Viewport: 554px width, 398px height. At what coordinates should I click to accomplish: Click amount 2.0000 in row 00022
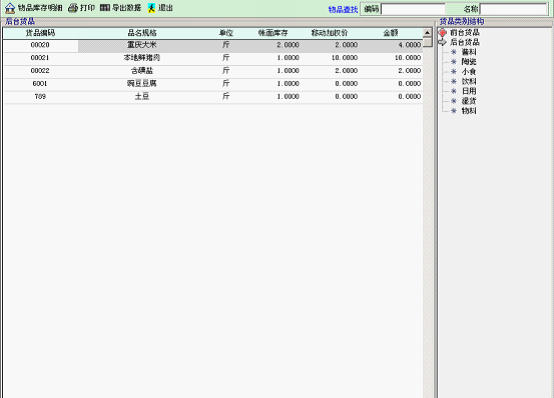[x=409, y=71]
